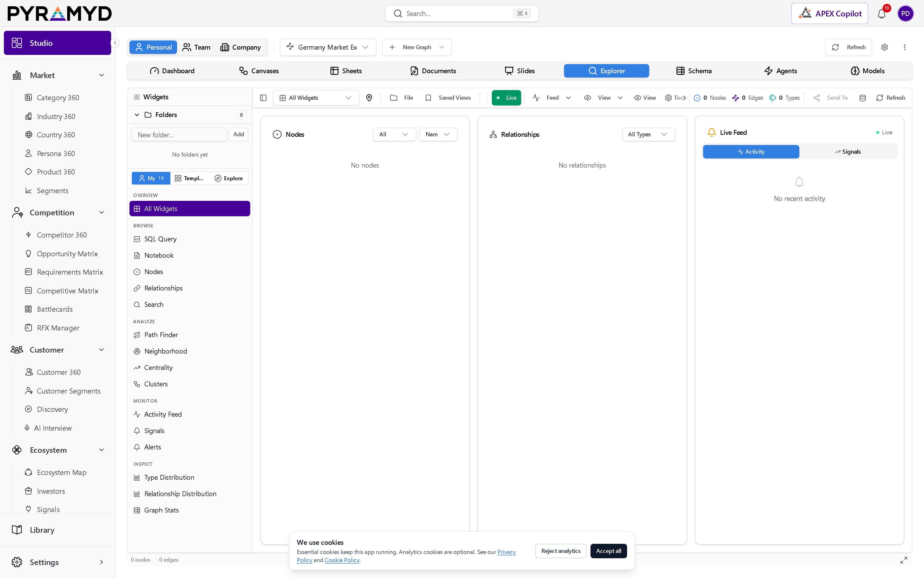
Task: Open the Agents tab
Action: coord(780,71)
